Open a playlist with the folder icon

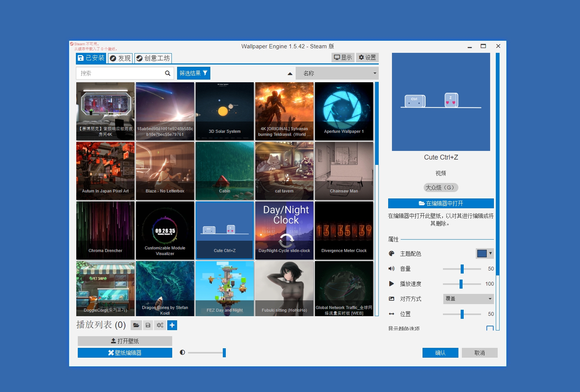pyautogui.click(x=136, y=325)
